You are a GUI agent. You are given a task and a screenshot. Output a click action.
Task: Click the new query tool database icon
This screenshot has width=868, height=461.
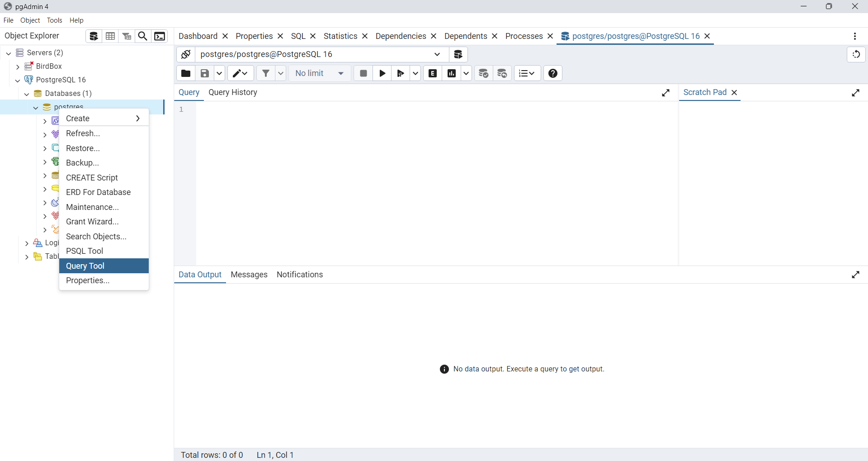(x=458, y=54)
